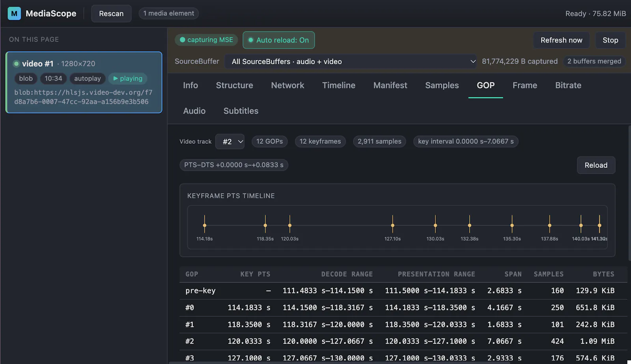
Task: Click the playing status chip
Action: (x=128, y=78)
